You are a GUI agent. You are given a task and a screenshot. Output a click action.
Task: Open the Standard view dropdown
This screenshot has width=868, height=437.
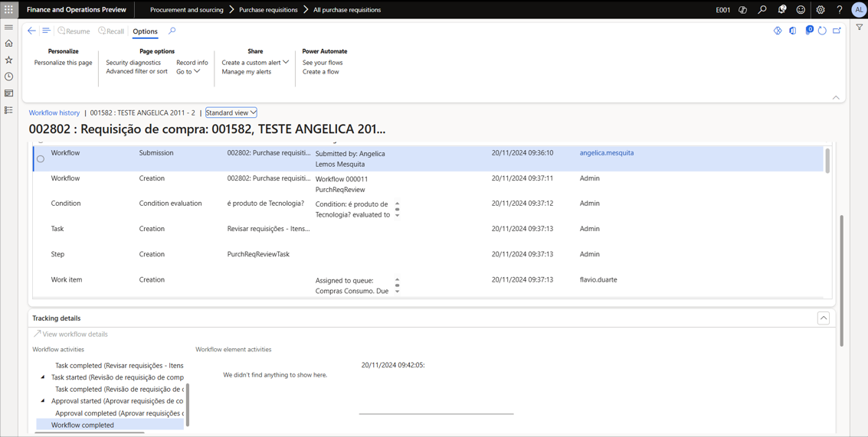click(231, 113)
